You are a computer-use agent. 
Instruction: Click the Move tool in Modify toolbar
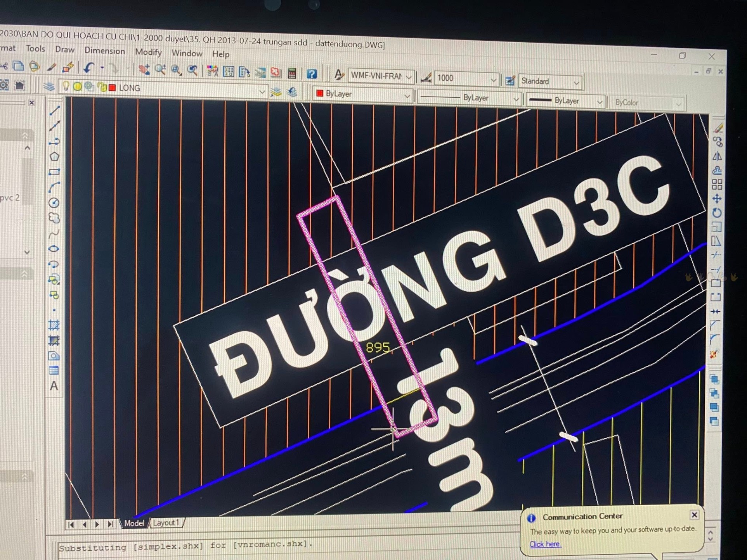tap(717, 199)
